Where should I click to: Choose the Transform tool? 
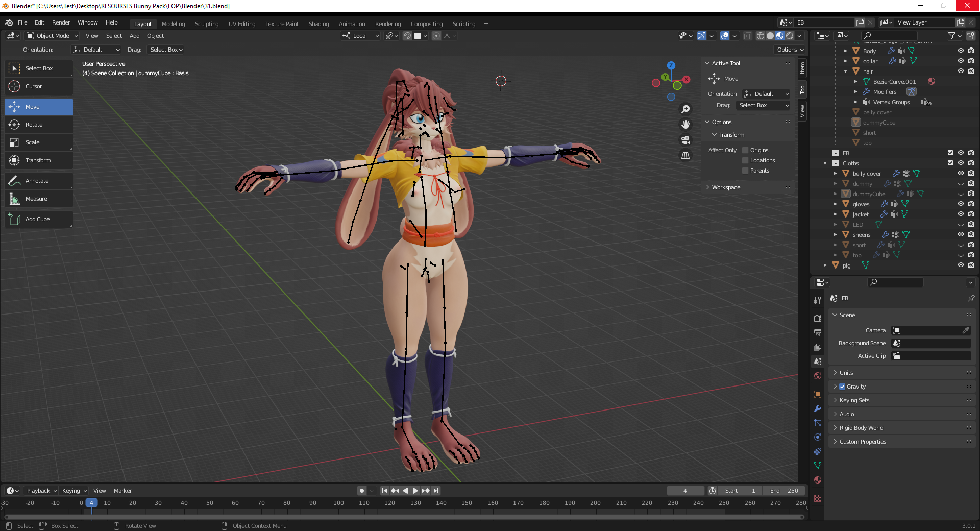[39, 160]
